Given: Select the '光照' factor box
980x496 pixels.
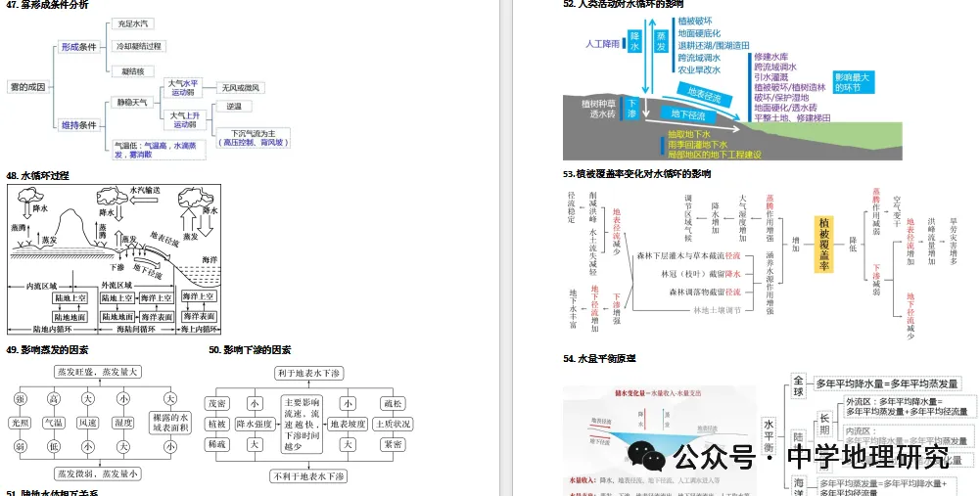Looking at the screenshot, I should (21, 423).
